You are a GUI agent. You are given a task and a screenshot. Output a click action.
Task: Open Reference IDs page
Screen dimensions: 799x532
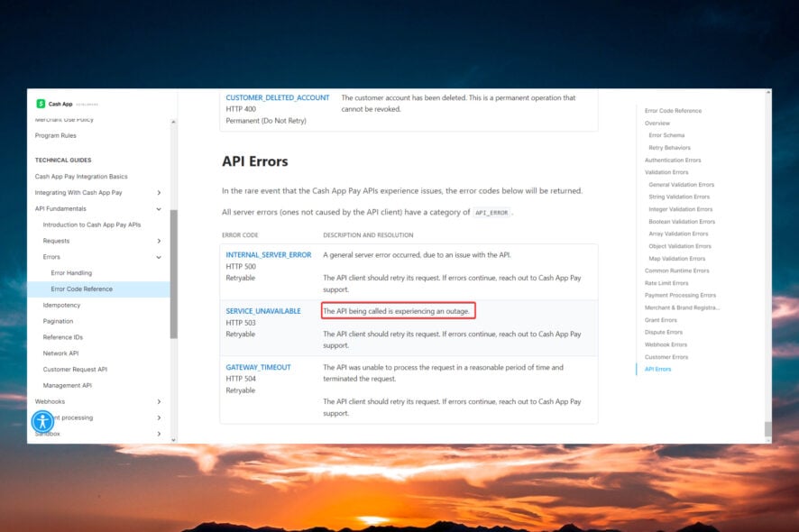pyautogui.click(x=63, y=337)
